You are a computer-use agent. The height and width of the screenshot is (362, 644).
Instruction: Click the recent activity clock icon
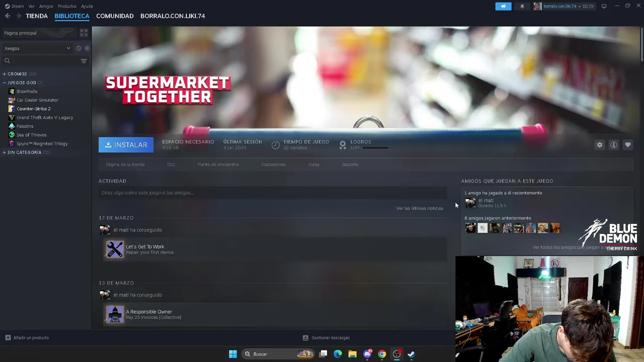[x=78, y=48]
